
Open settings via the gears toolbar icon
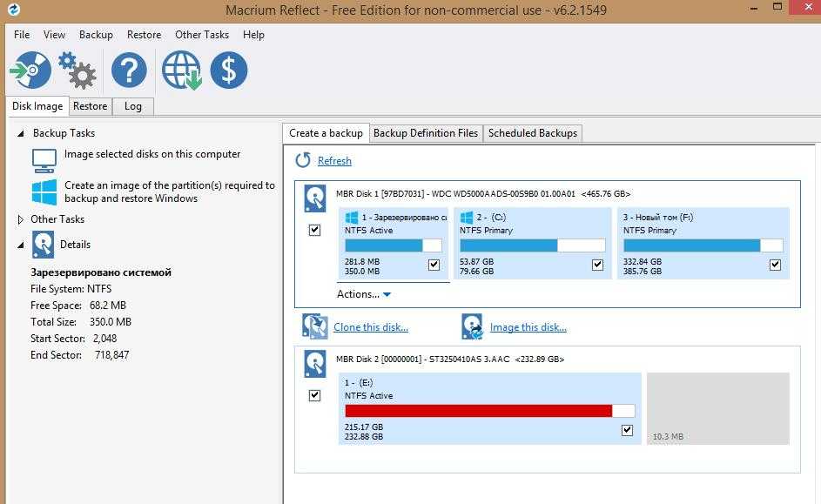[77, 71]
